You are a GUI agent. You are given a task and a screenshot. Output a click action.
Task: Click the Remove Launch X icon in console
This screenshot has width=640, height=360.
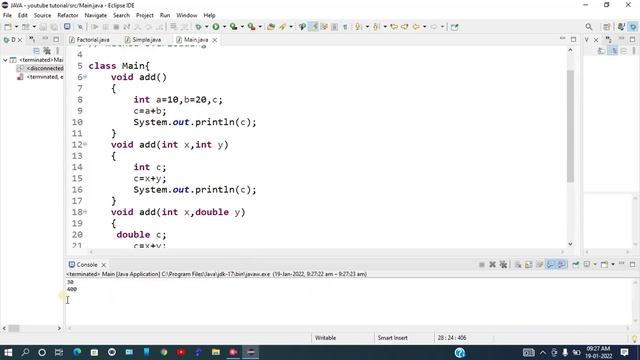click(x=493, y=264)
